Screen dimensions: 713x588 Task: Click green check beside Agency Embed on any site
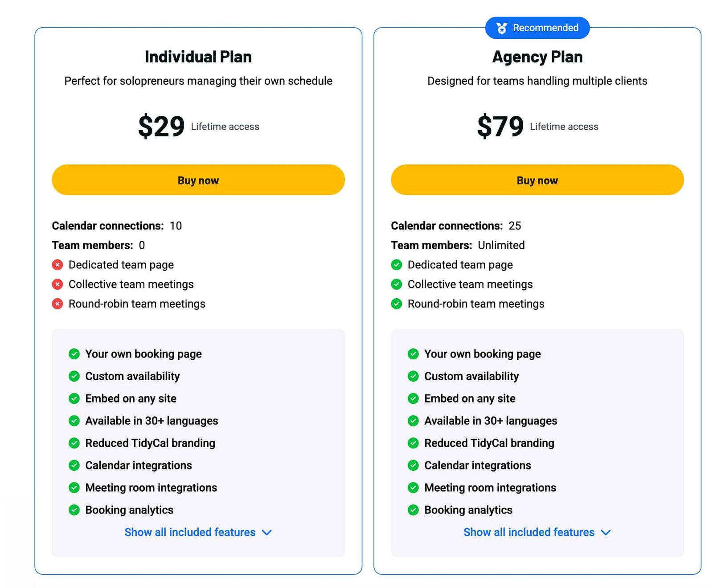(x=413, y=399)
